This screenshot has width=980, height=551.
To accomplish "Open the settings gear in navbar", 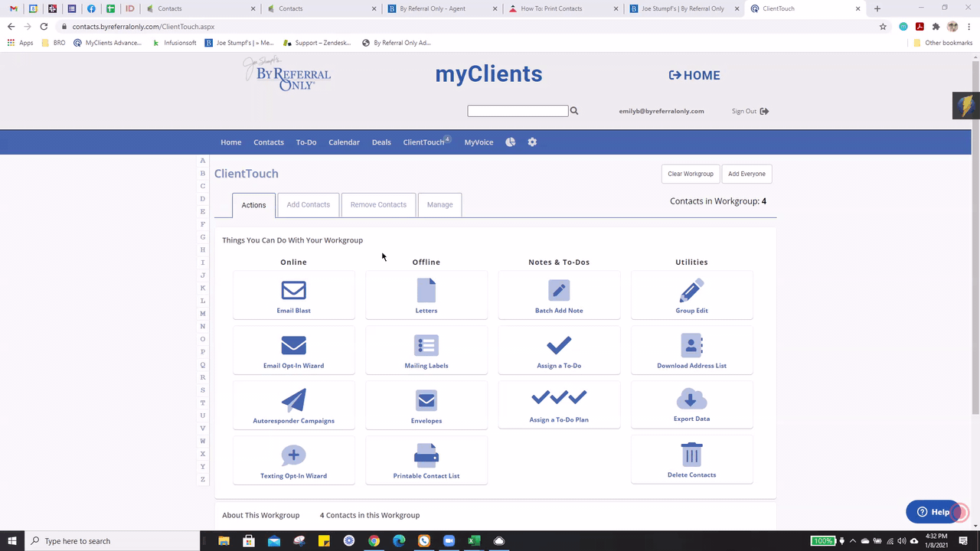I will click(532, 142).
